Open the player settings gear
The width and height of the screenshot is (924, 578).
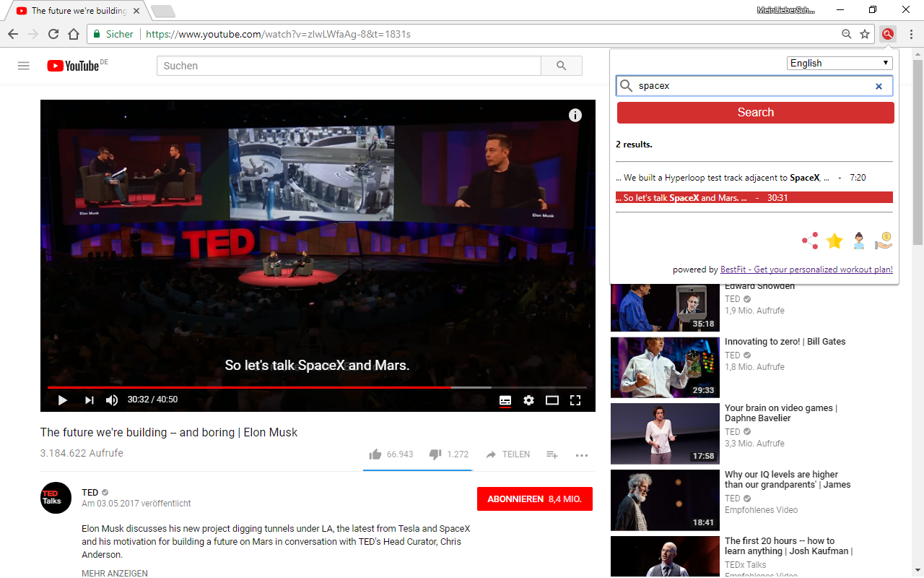pyautogui.click(x=529, y=400)
